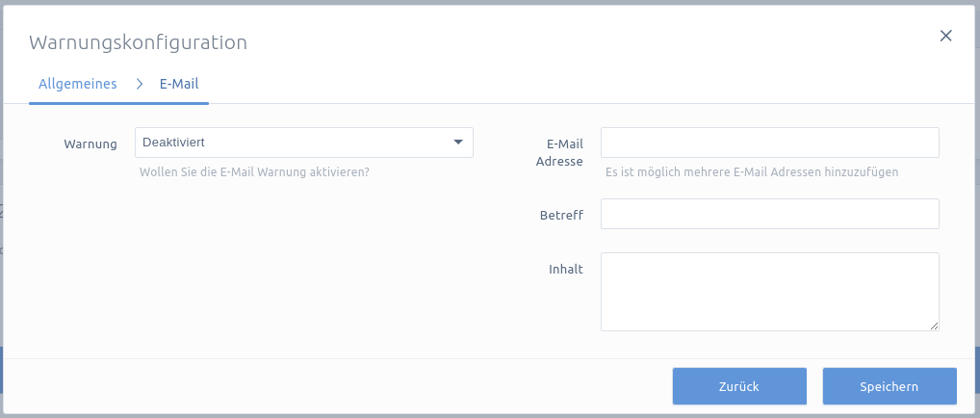Open the Warnung dropdown showing Deaktiviert
Image resolution: width=980 pixels, height=418 pixels.
[304, 143]
